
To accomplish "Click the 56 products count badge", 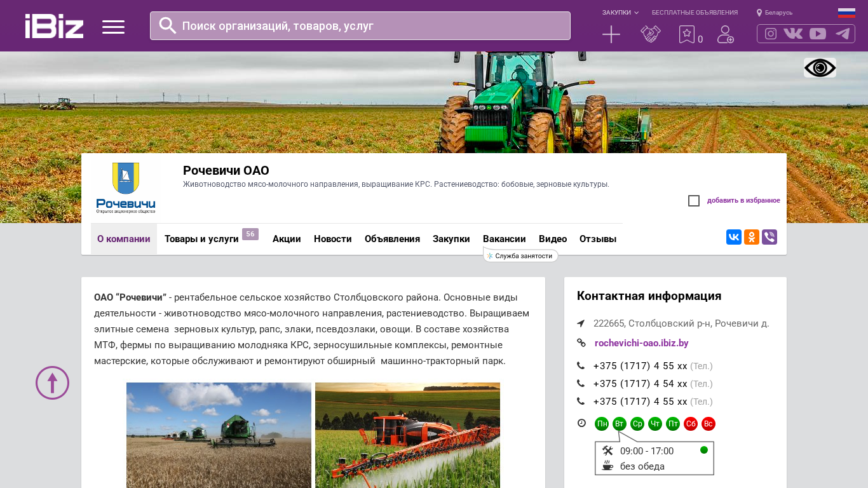I will tap(250, 234).
